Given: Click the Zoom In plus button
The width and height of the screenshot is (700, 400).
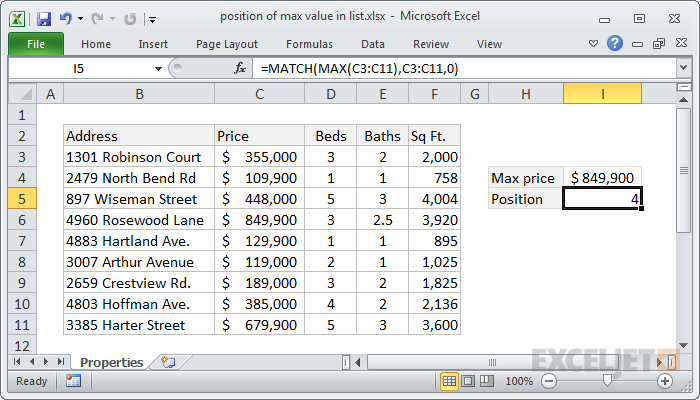Looking at the screenshot, I should pyautogui.click(x=665, y=381).
